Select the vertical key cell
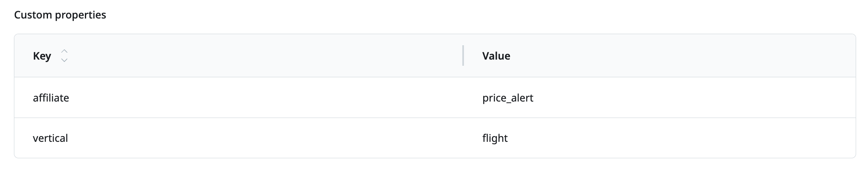Viewport: 868px width, 171px height. click(50, 138)
